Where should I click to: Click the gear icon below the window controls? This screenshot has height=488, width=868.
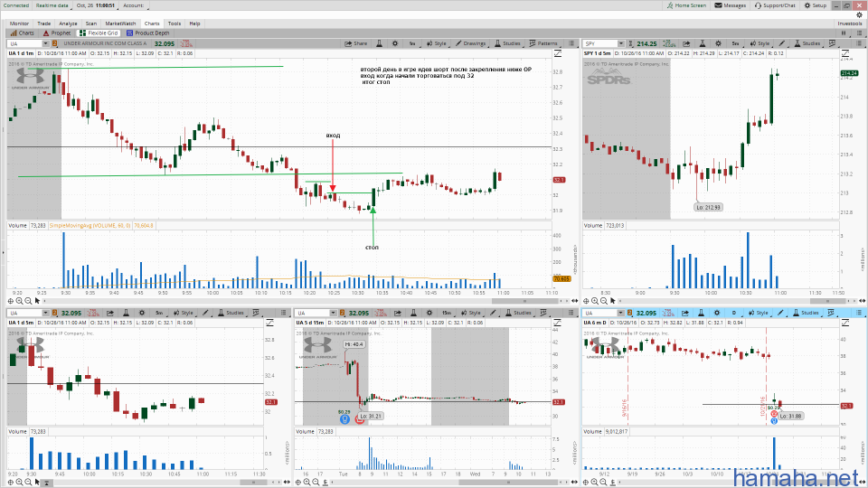click(x=859, y=15)
